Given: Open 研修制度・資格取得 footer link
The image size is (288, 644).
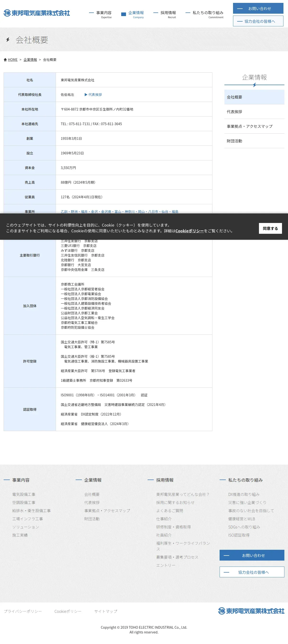Looking at the screenshot, I should [174, 527].
